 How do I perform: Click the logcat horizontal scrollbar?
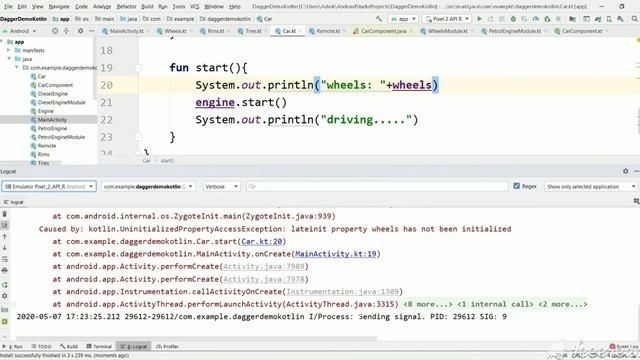point(196,338)
